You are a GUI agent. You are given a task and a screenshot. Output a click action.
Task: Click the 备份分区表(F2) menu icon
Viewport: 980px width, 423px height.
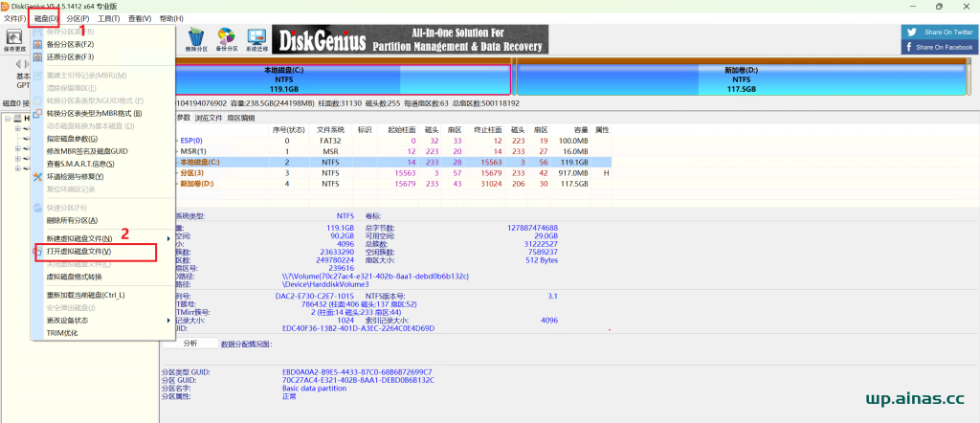(37, 44)
